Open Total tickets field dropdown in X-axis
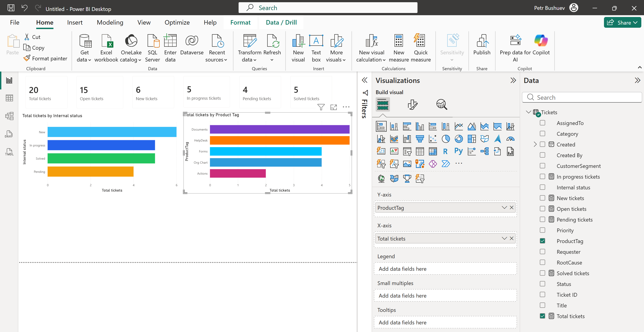Screen dimensions: 644x332 (x=504, y=238)
